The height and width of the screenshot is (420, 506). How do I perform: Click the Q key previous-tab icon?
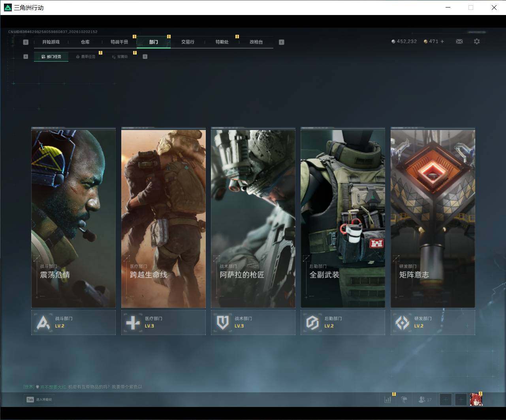click(x=26, y=42)
